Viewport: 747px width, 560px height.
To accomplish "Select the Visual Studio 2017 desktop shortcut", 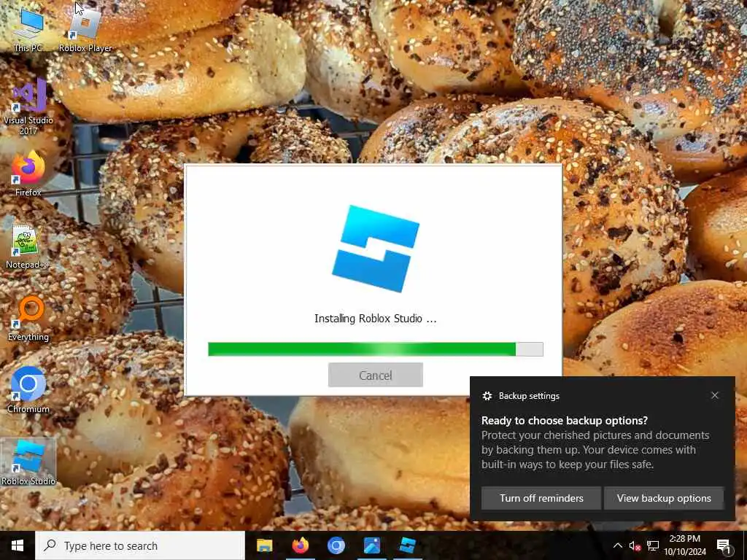I will pos(28,107).
